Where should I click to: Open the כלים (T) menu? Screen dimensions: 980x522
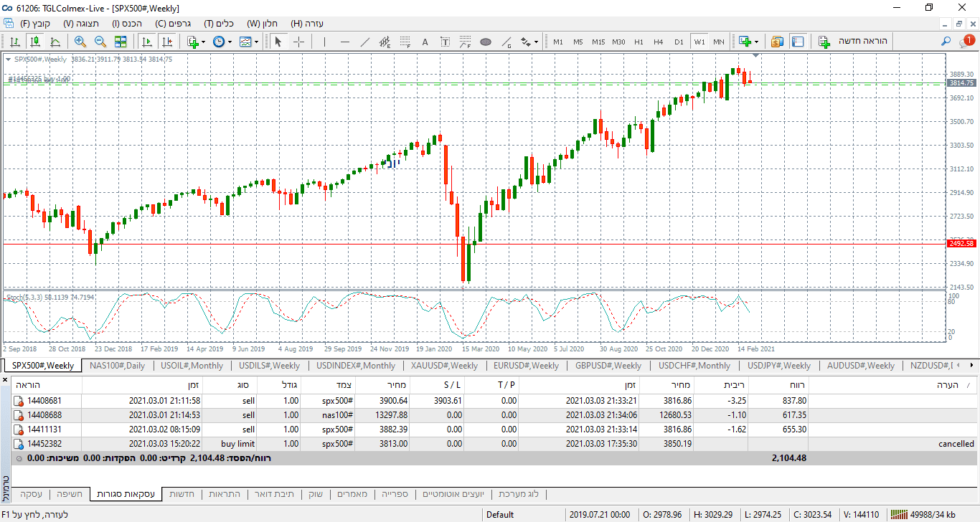coord(219,24)
